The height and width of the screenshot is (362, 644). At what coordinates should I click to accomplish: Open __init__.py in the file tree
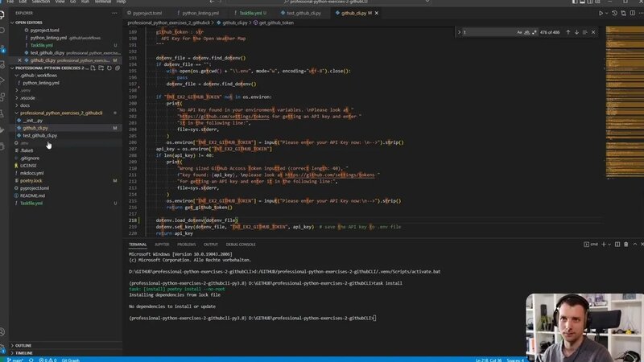coord(66,121)
